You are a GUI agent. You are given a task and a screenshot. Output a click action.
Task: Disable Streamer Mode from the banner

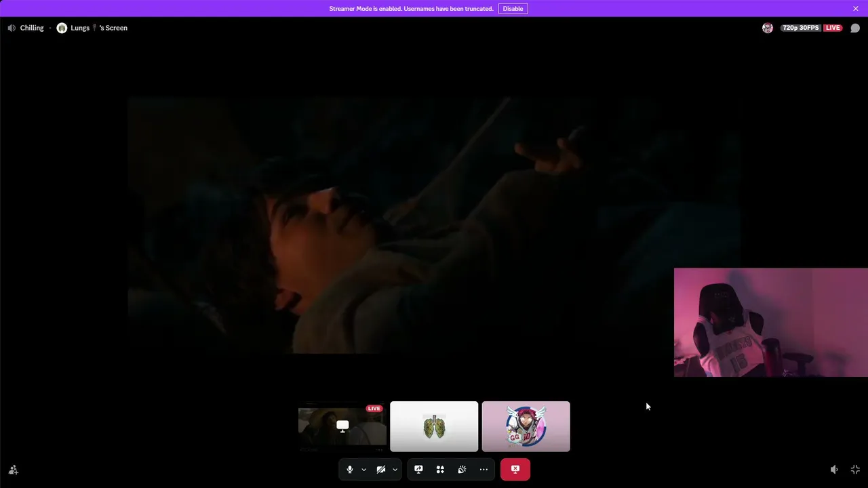513,9
